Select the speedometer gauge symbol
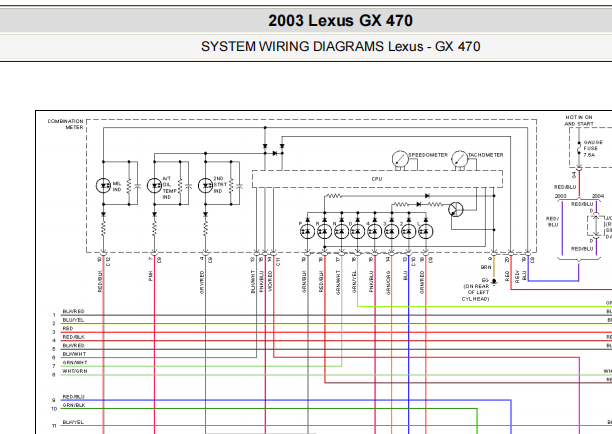The image size is (612, 434). pyautogui.click(x=400, y=158)
